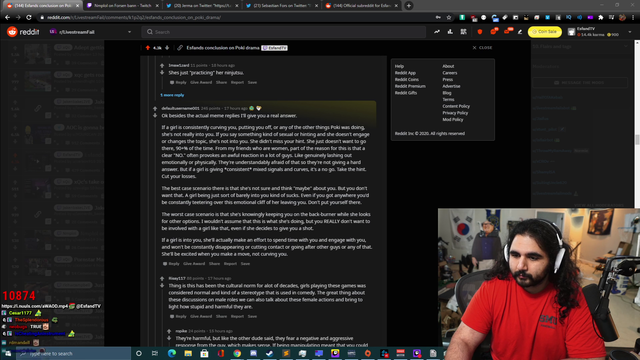
Task: Downvote the 'practicing her ninjutsu' comment
Action: tap(162, 72)
